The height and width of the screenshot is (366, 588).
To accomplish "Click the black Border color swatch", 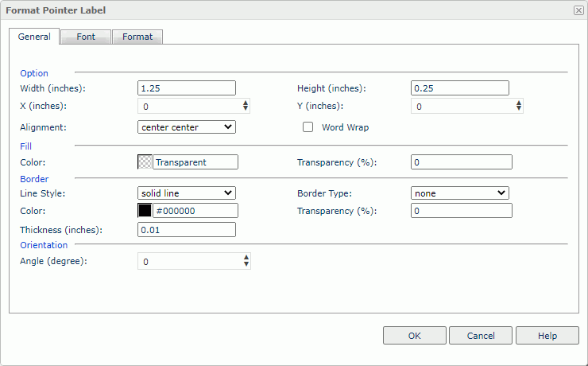I will tap(145, 211).
